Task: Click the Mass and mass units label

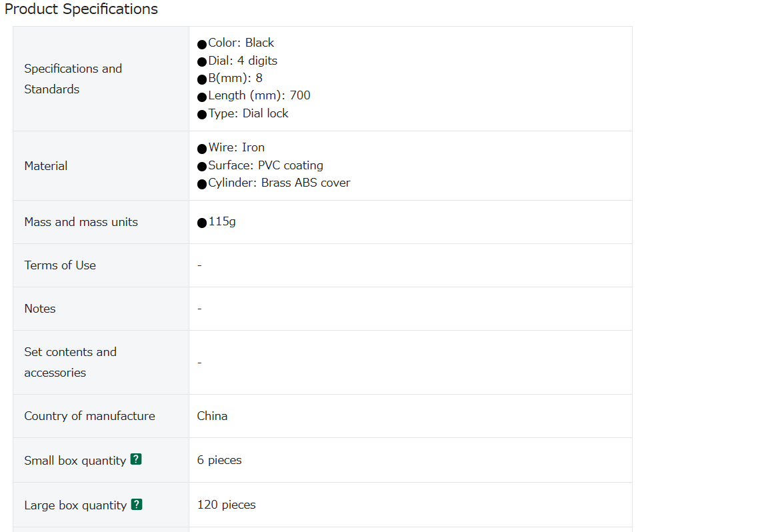Action: coord(81,222)
